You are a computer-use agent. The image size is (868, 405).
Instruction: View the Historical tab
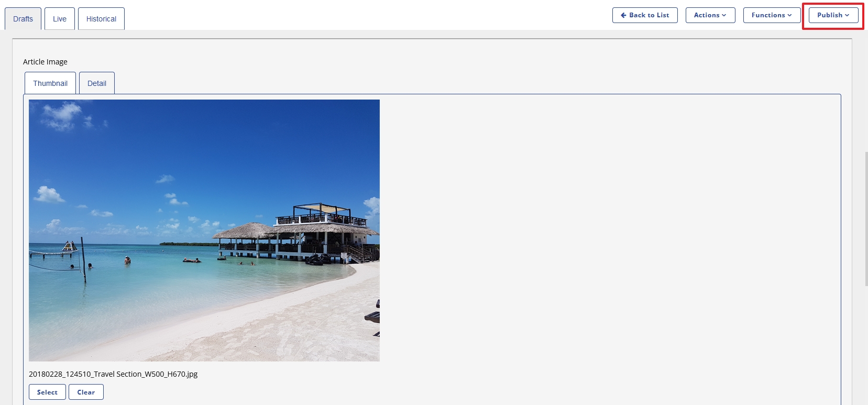point(101,19)
